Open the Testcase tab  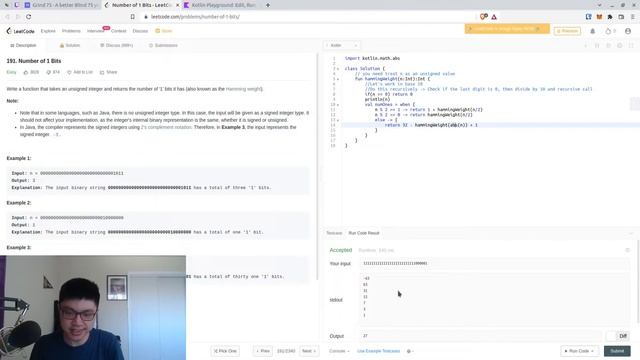pyautogui.click(x=334, y=233)
